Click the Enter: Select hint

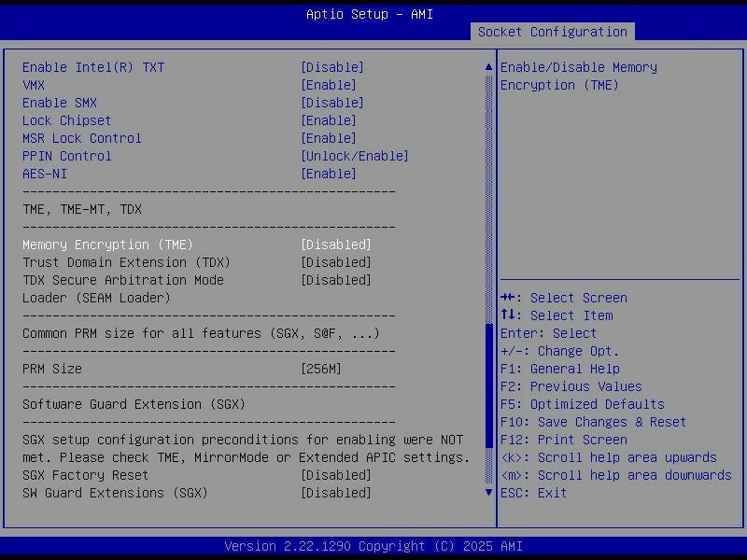pos(548,333)
